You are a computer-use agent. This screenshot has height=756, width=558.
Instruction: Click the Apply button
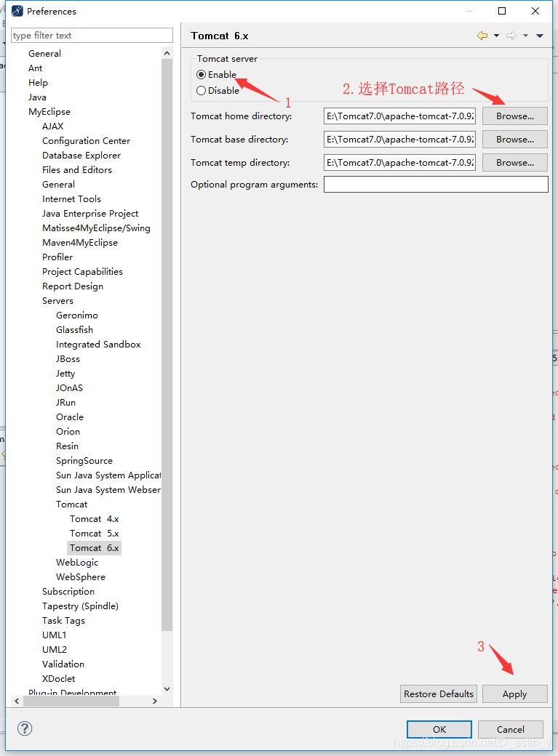(x=514, y=693)
